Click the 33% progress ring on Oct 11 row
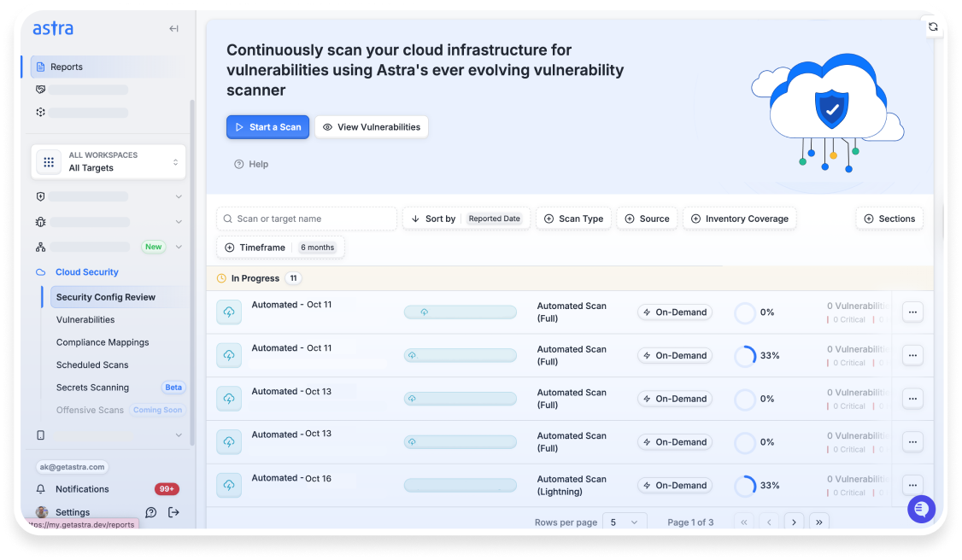The image size is (962, 560). coord(745,355)
